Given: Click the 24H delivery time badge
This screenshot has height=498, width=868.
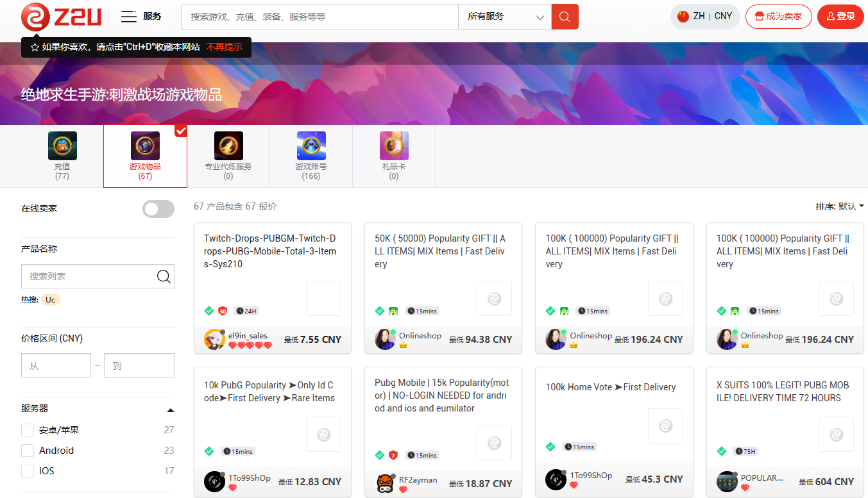Looking at the screenshot, I should [x=246, y=311].
